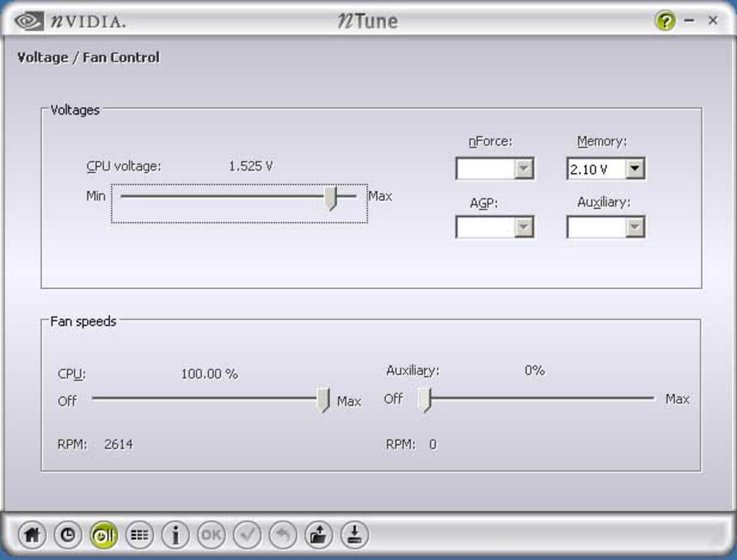Click the Auxiliary fan 0% value
The image size is (737, 560).
click(535, 370)
